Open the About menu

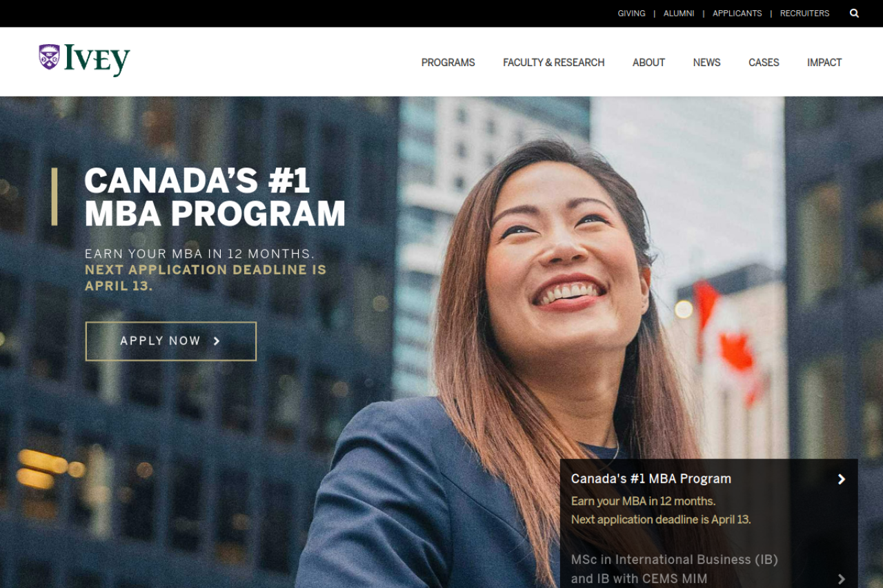649,63
